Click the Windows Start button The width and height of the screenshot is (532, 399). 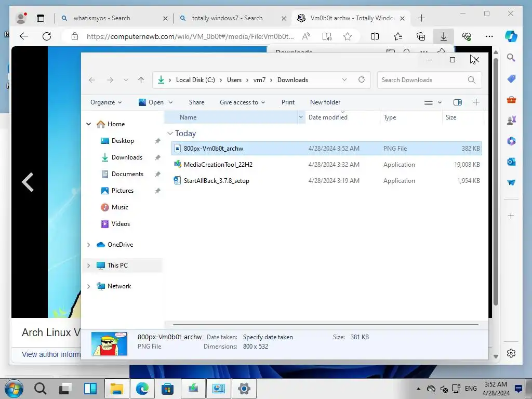pos(14,389)
